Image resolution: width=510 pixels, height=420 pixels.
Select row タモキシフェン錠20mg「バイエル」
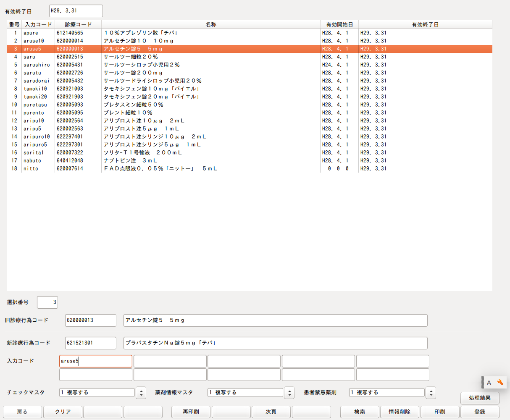(250, 97)
